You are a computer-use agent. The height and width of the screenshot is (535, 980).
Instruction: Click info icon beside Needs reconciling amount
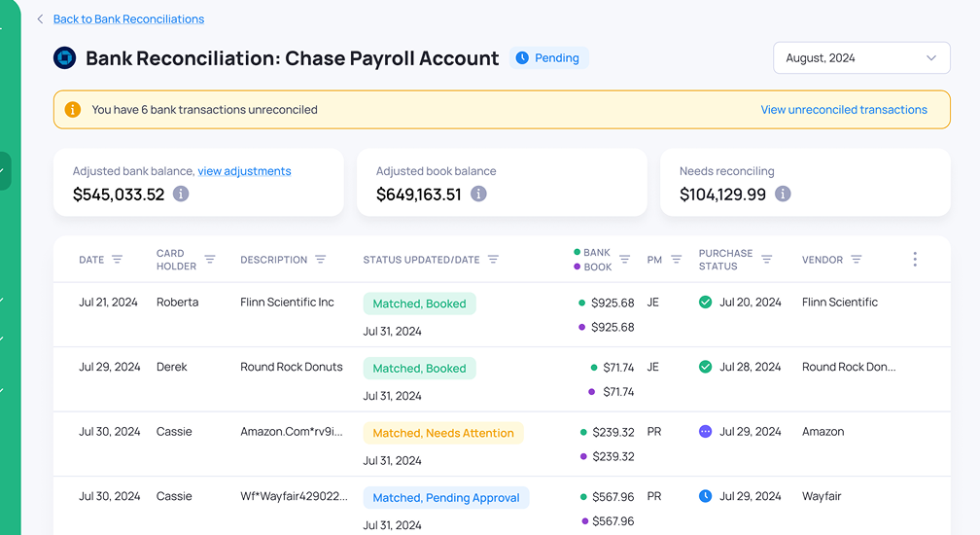(x=783, y=194)
